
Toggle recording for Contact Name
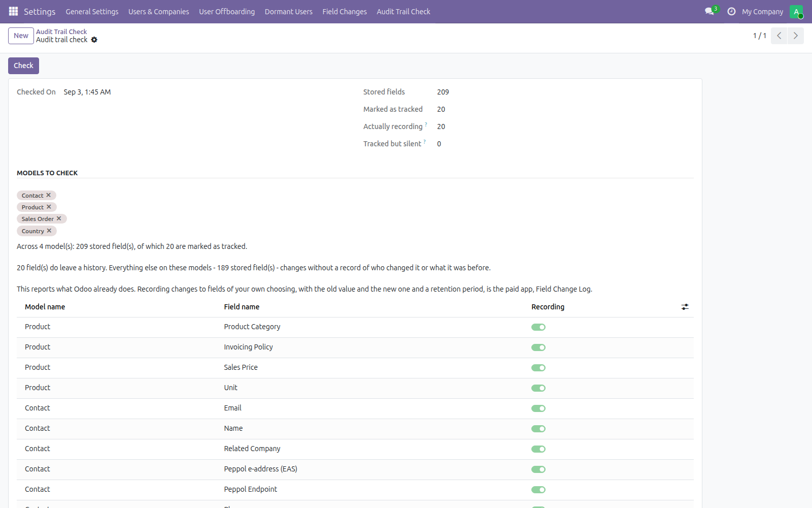pos(538,429)
